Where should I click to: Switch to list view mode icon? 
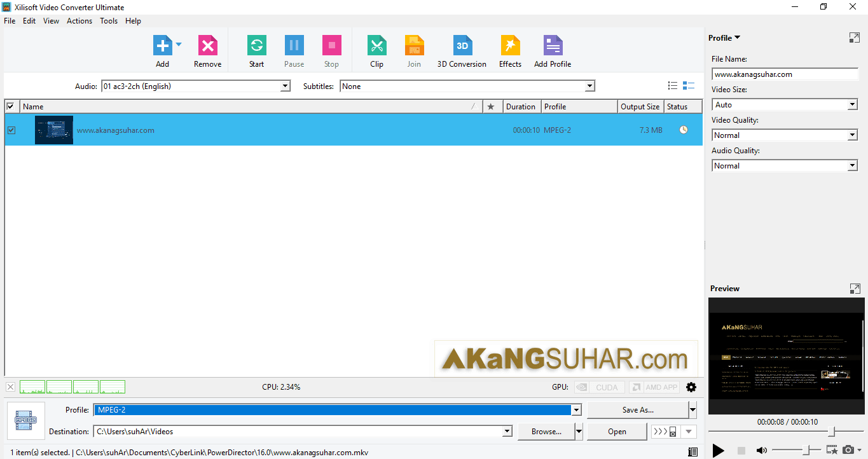(673, 86)
